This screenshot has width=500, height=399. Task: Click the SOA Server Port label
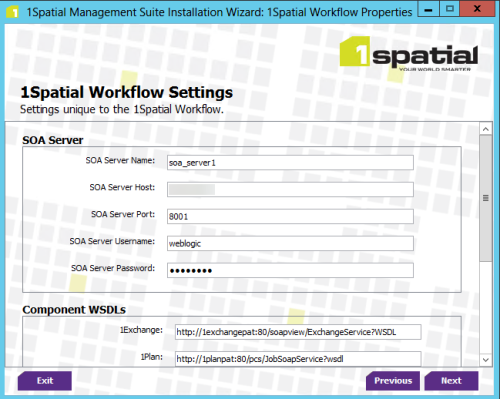123,214
